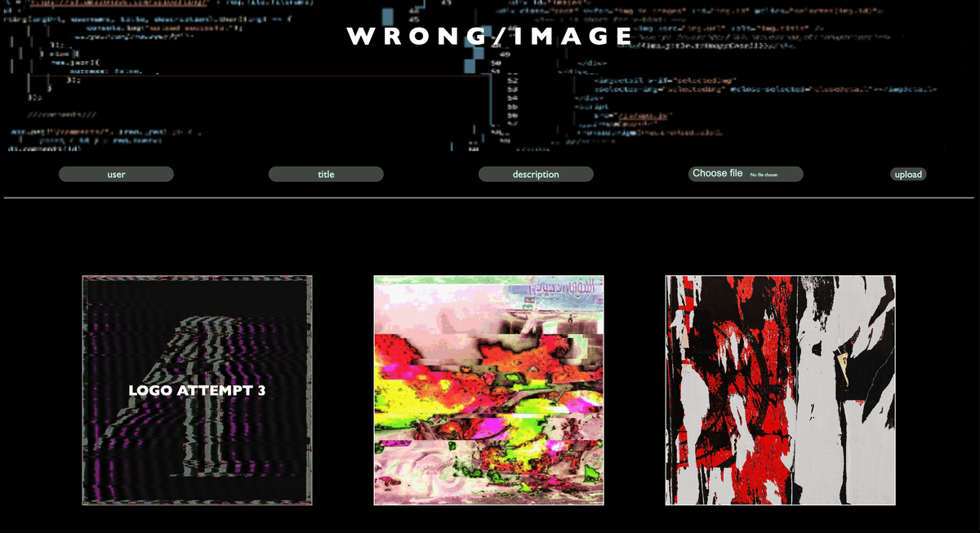This screenshot has width=980, height=533.
Task: Click the 'No file chosen' label
Action: [764, 175]
